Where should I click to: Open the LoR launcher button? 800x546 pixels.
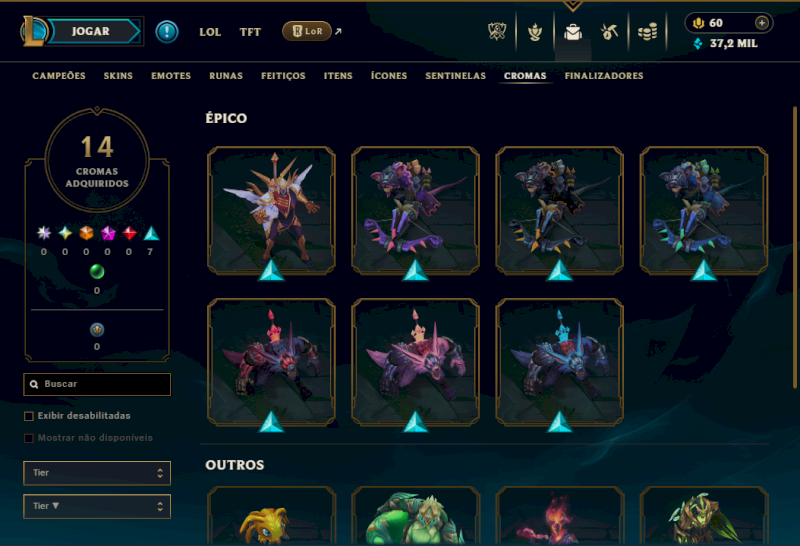click(307, 31)
